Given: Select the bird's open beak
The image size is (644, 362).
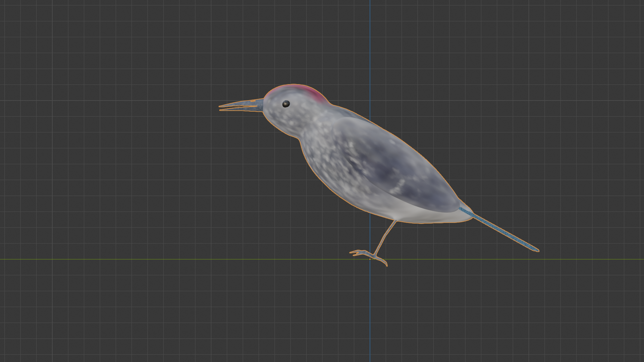Looking at the screenshot, I should click(241, 105).
